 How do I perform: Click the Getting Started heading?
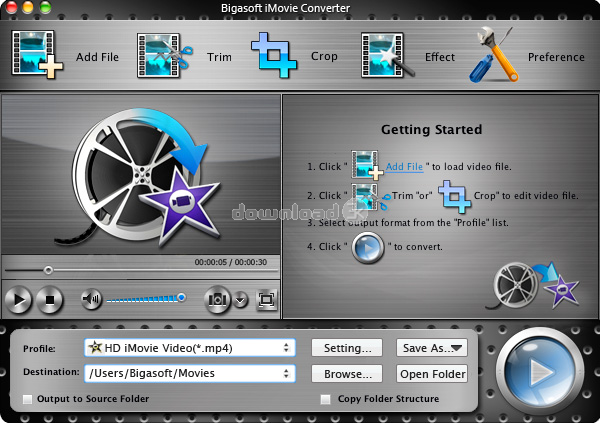431,129
